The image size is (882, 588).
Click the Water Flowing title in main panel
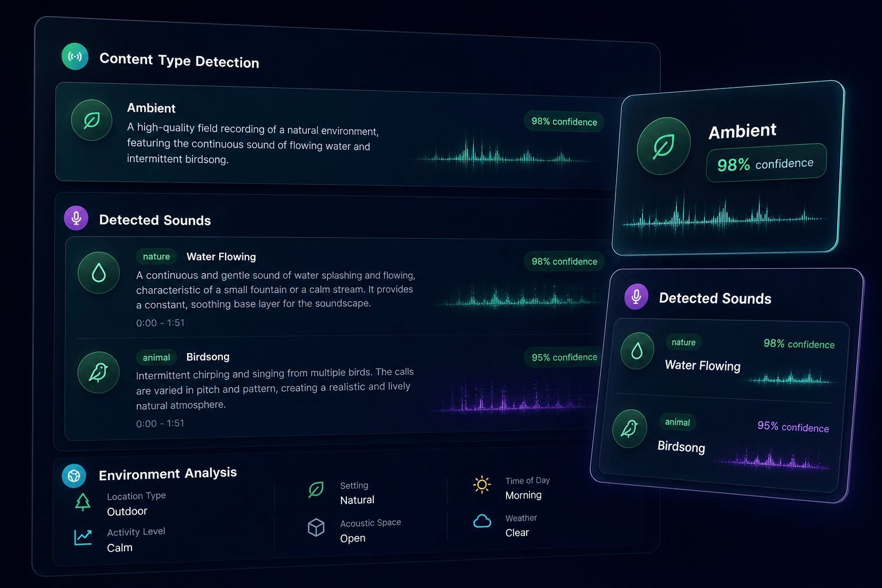pos(221,257)
